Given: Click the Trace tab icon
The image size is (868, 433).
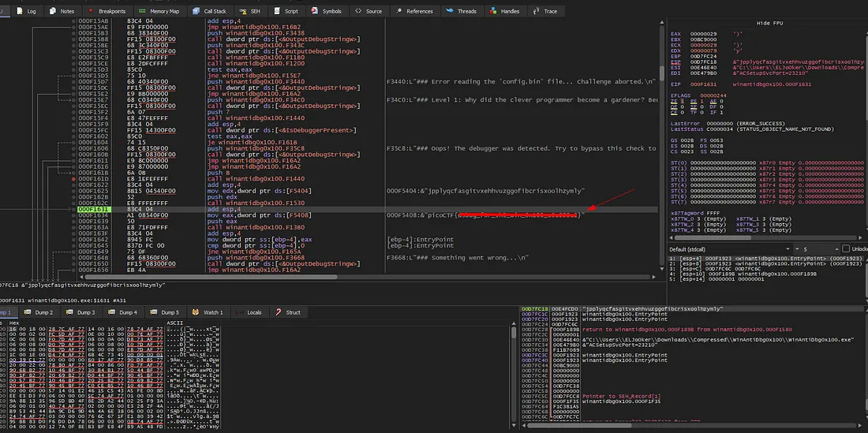Looking at the screenshot, I should point(537,11).
